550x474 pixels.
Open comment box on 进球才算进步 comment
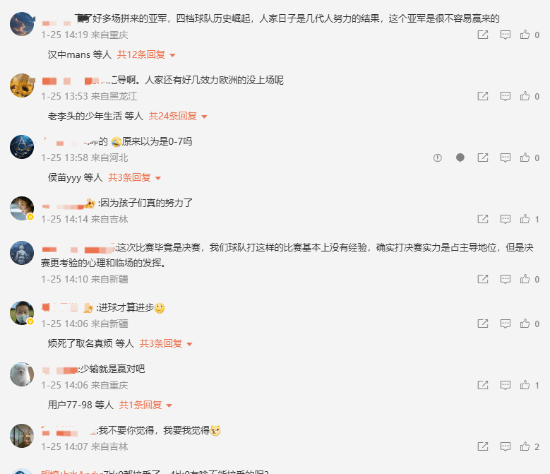(x=505, y=323)
